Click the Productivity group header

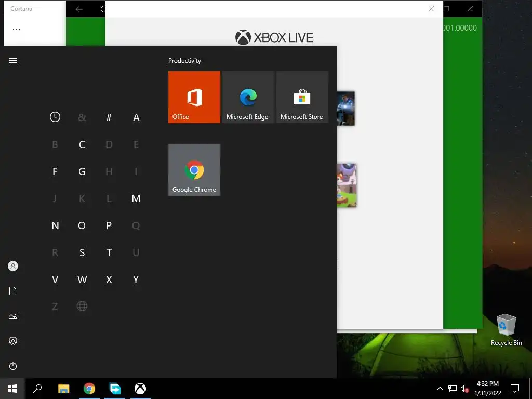[184, 61]
